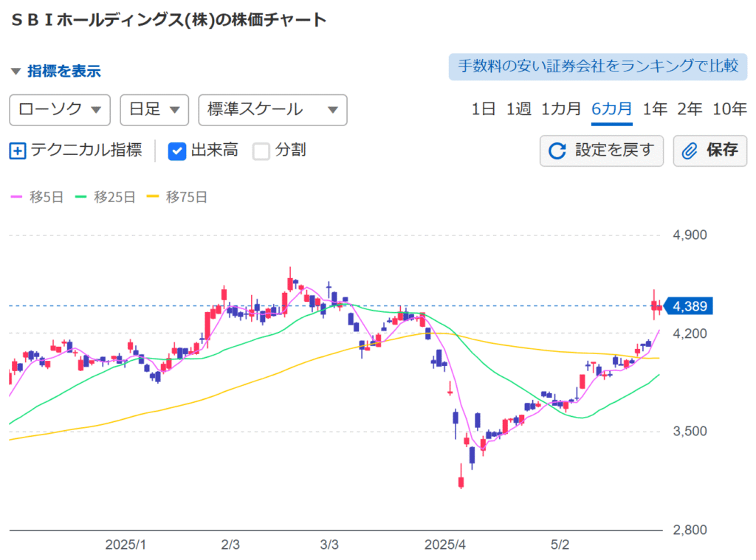Click the plus icon beside テクニカル指標
The image size is (756, 560).
coord(18,151)
